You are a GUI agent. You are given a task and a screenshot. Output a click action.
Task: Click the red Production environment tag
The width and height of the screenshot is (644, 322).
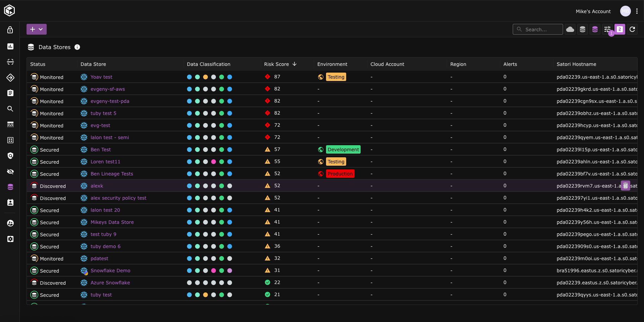coord(340,174)
